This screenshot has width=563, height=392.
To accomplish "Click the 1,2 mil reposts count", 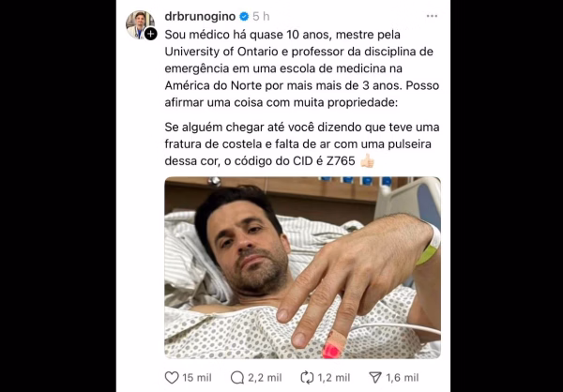I will point(333,378).
